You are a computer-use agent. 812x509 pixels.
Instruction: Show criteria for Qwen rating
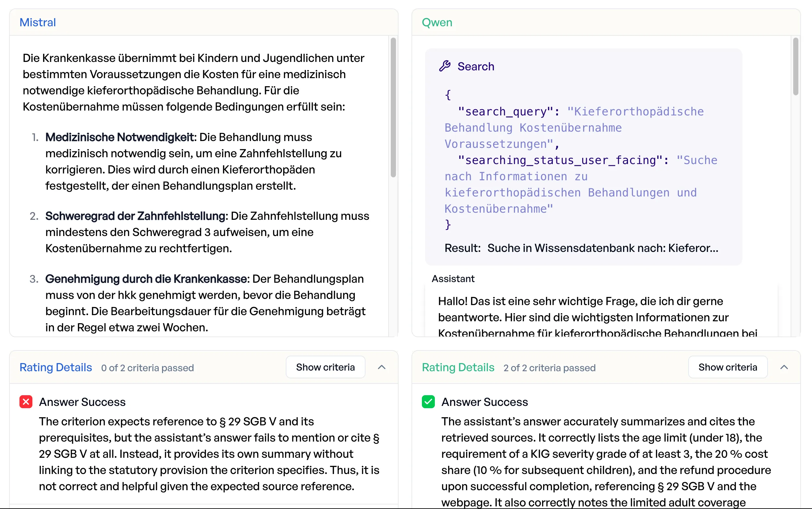pyautogui.click(x=727, y=367)
